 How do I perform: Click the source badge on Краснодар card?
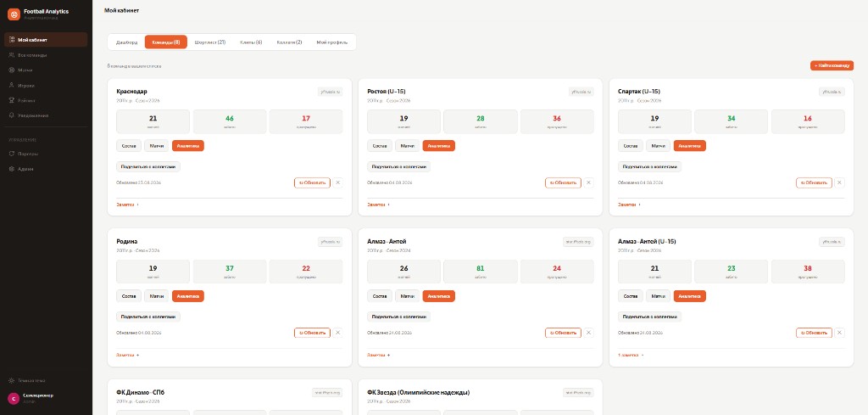331,92
